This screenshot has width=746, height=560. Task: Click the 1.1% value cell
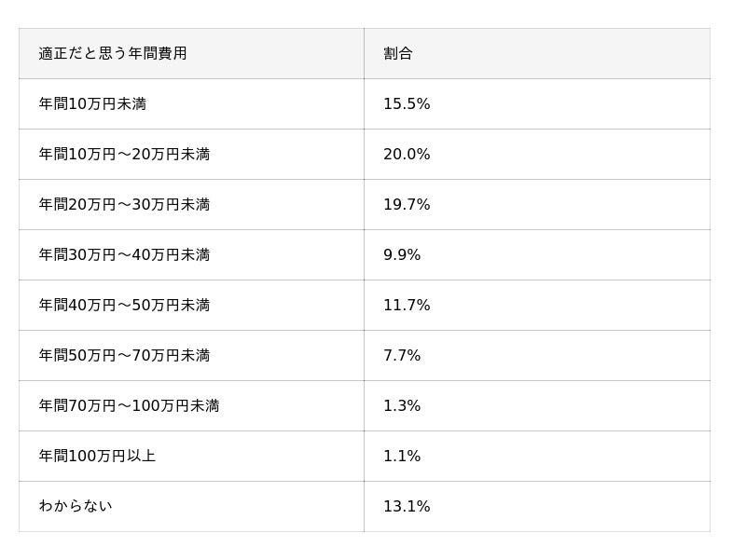402,457
